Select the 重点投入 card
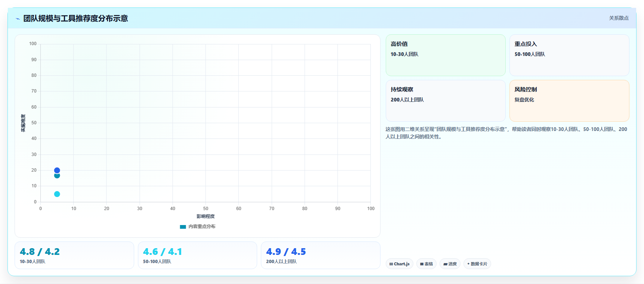 (569, 55)
